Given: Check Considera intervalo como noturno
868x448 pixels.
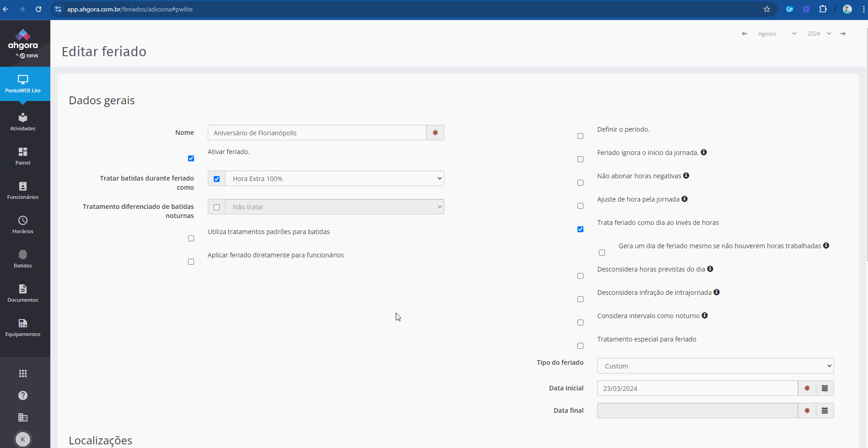Looking at the screenshot, I should (x=580, y=323).
